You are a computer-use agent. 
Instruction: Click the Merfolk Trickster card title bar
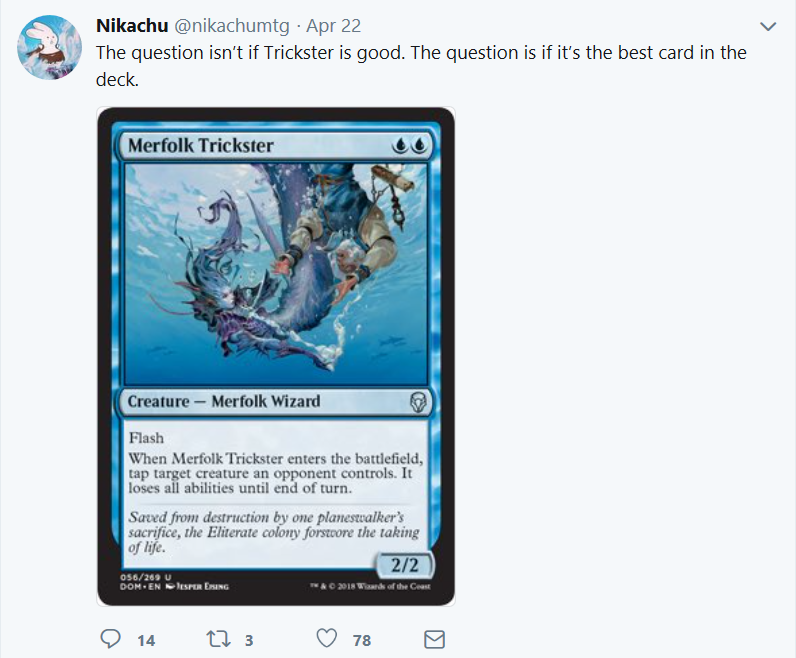point(276,146)
